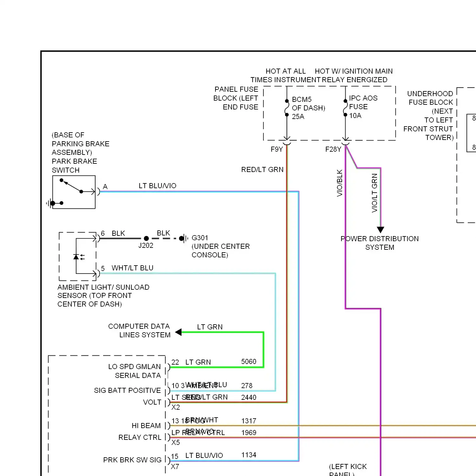This screenshot has height=476, width=476.
Task: Click the 'RED/LT GRN' wire label
Action: click(x=262, y=169)
